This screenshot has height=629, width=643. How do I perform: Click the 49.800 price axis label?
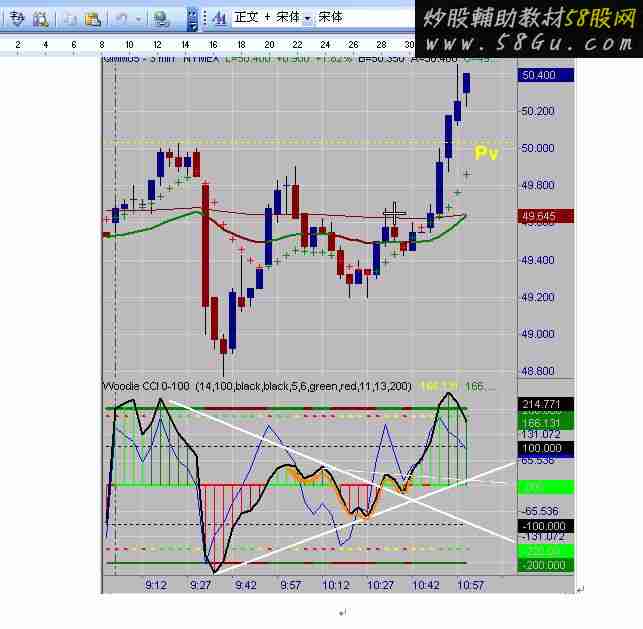pos(538,185)
